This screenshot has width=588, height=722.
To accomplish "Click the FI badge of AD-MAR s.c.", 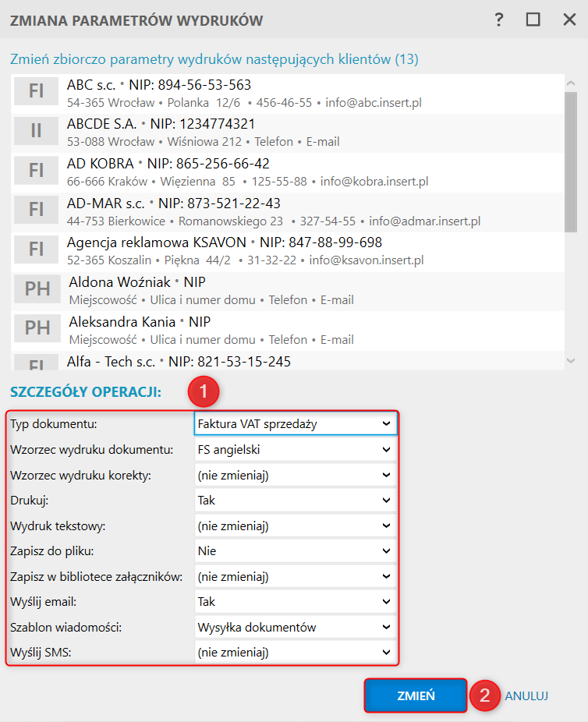I will pyautogui.click(x=36, y=210).
